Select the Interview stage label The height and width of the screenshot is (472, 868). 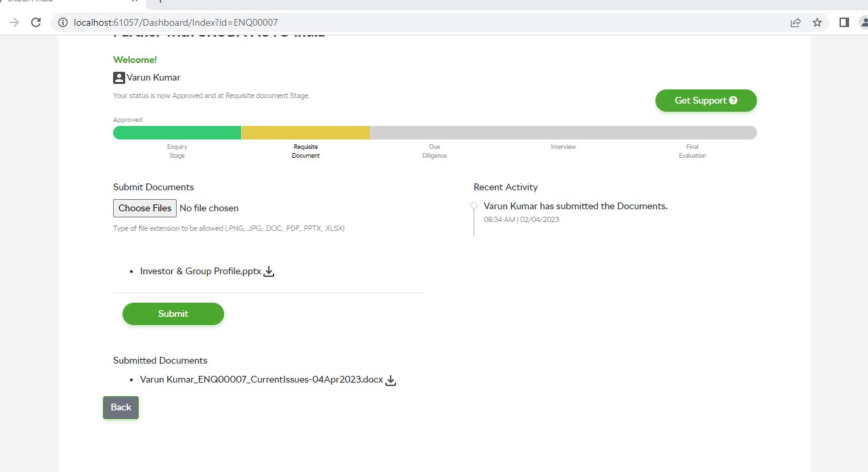point(563,147)
